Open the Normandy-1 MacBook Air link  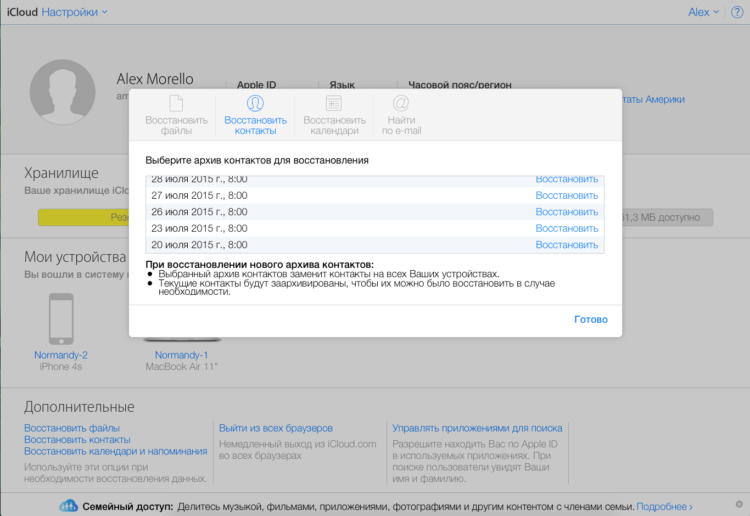pyautogui.click(x=181, y=355)
